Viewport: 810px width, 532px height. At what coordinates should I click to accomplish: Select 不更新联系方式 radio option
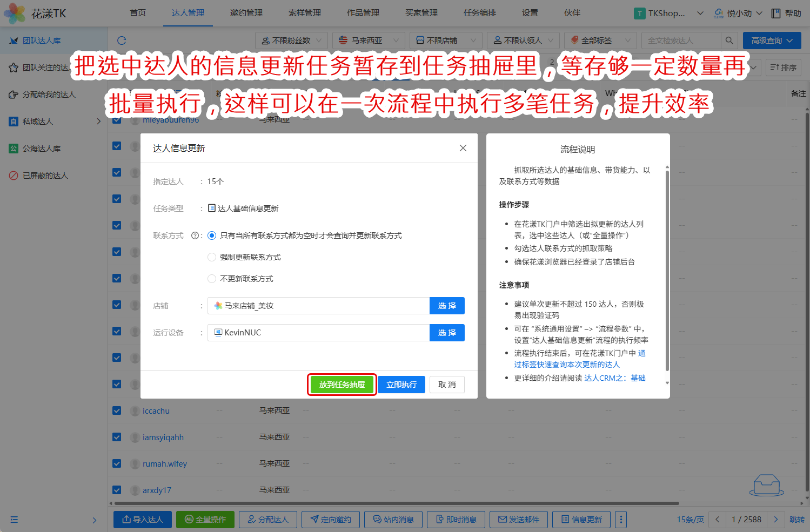(212, 279)
